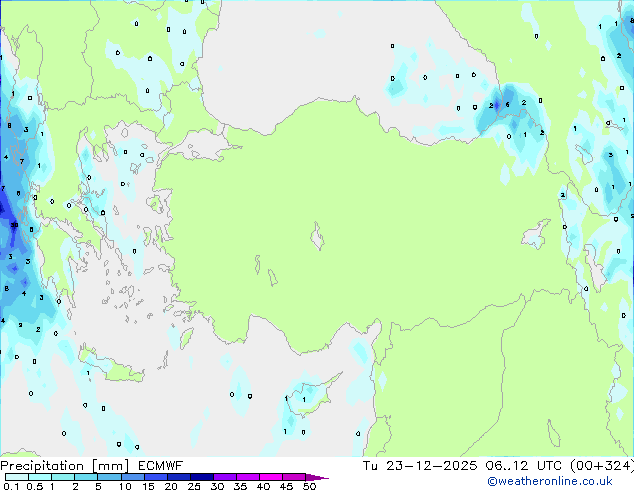Image resolution: width=634 pixels, height=490 pixels.
Task: Pick the 10–15 mm blue legend swatch
Action: pyautogui.click(x=132, y=477)
